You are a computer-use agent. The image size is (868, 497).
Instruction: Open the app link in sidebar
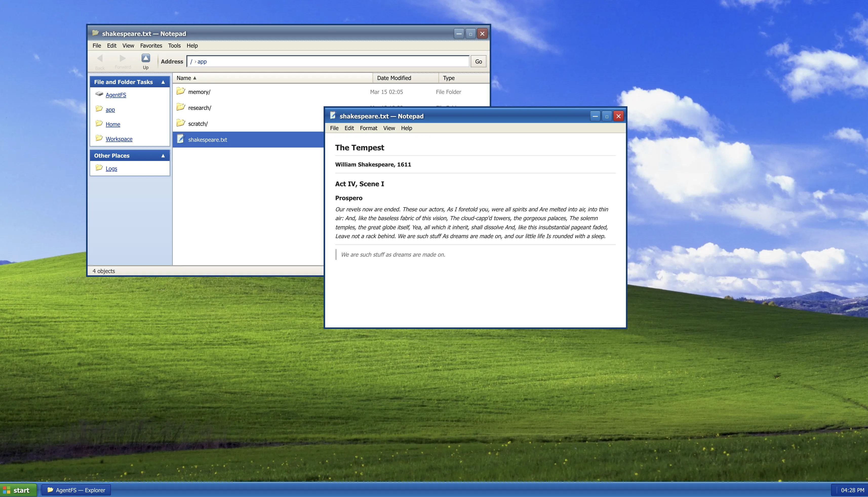(x=110, y=110)
